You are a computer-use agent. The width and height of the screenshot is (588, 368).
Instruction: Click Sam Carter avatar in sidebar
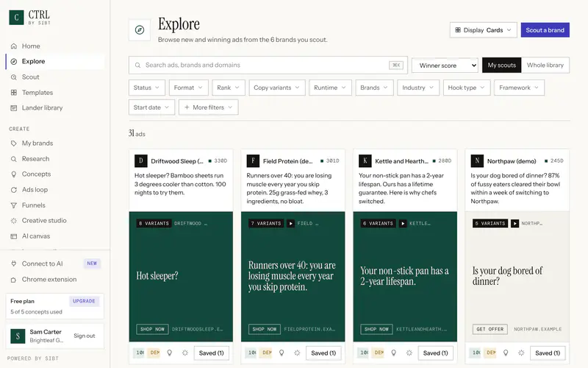tap(18, 336)
